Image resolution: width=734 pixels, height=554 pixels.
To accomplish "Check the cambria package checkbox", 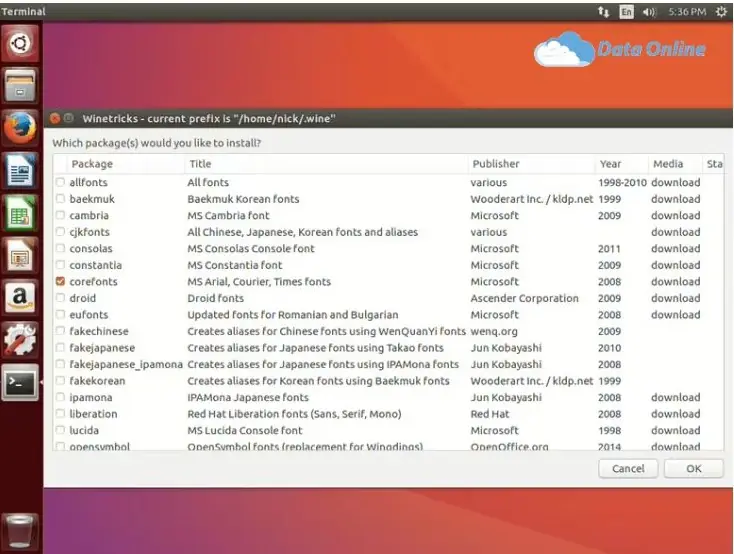I will pos(60,215).
